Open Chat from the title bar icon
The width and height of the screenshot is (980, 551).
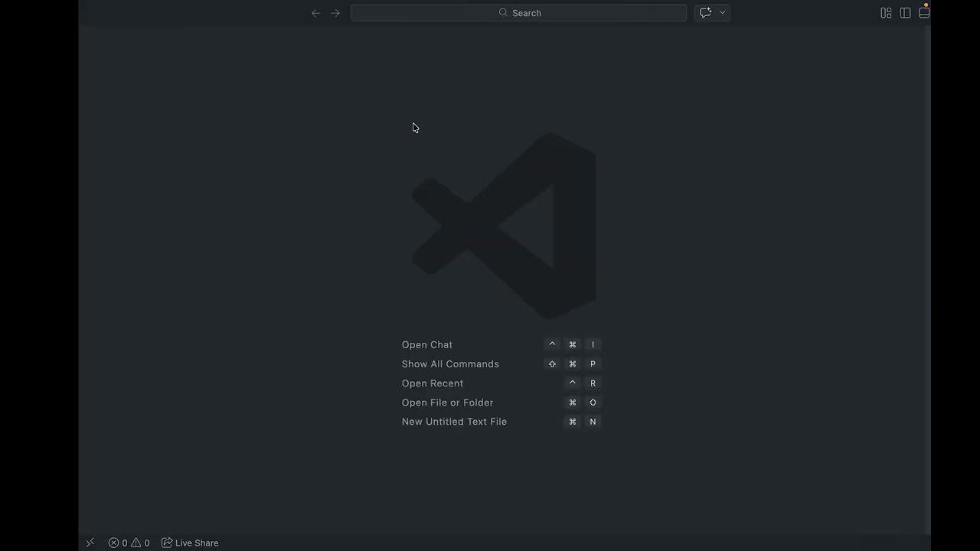[705, 13]
